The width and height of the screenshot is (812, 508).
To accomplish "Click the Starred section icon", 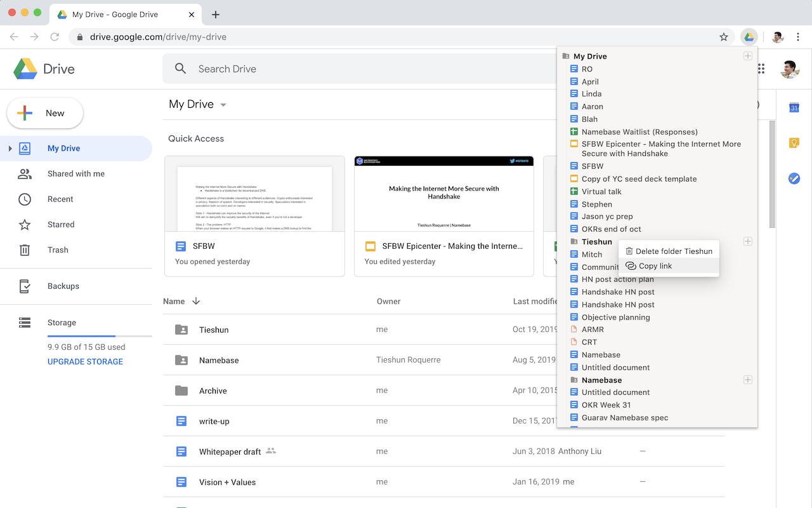I will click(x=24, y=224).
